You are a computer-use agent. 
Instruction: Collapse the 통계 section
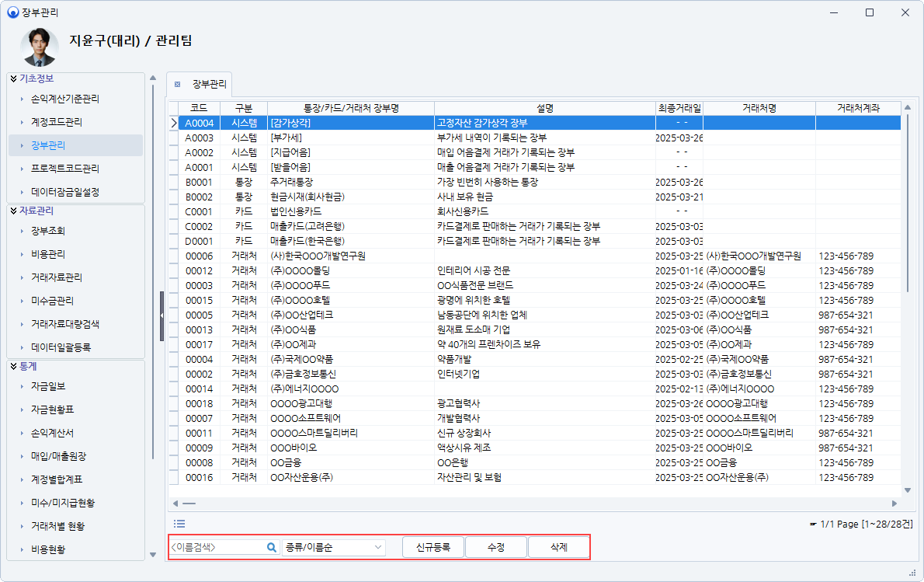[x=13, y=366]
